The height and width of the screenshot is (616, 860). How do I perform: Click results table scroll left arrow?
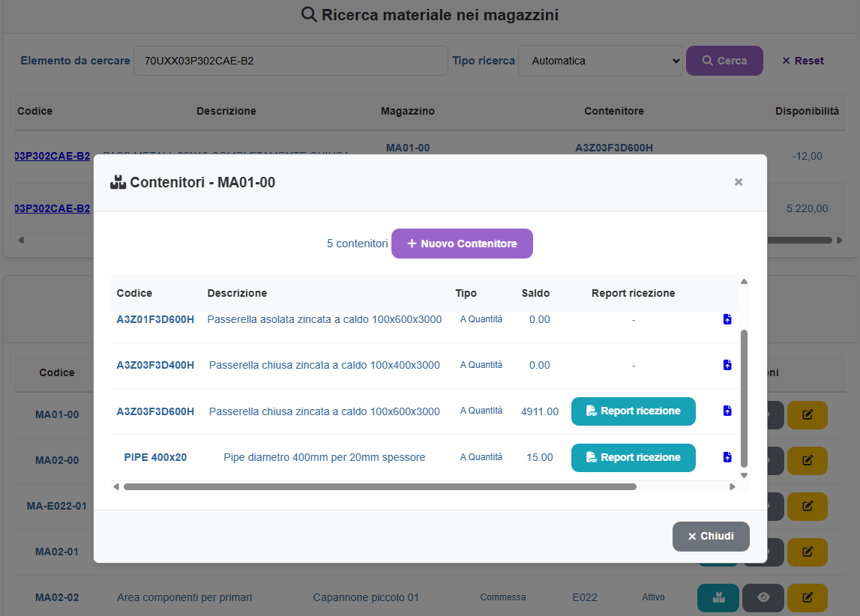21,240
